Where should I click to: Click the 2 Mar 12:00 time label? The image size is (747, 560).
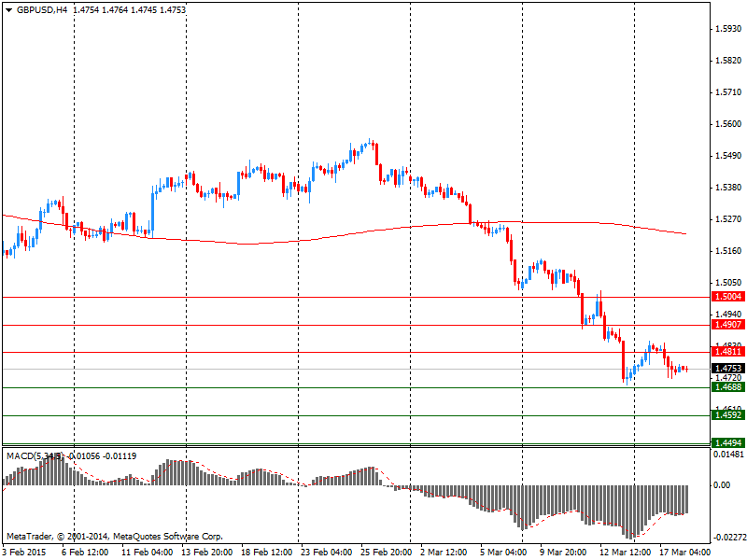(444, 552)
